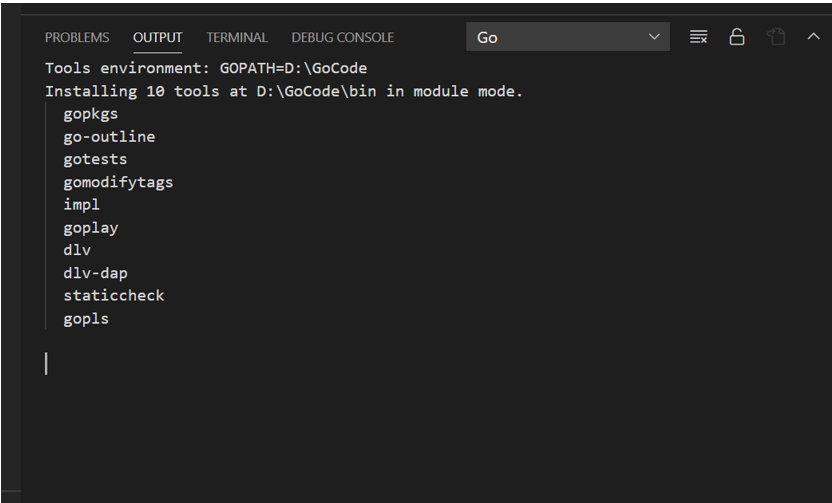The width and height of the screenshot is (832, 503).
Task: Click the gotests entry in output
Action: click(95, 159)
